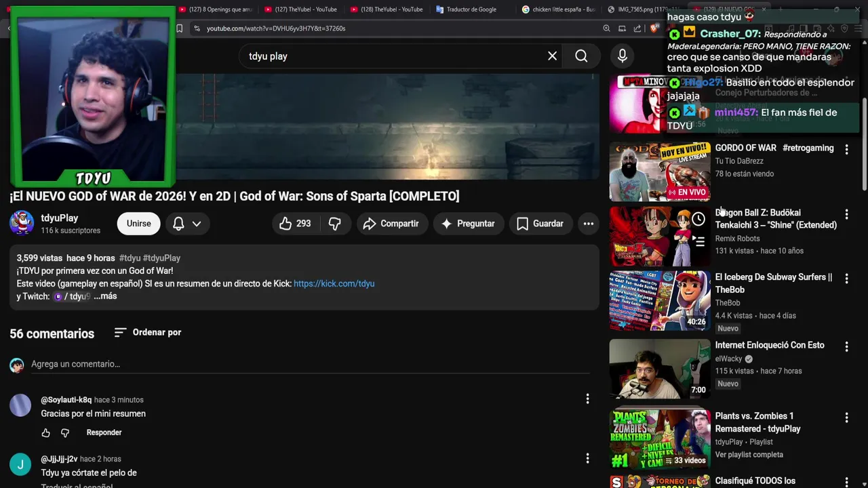868x488 pixels.
Task: Expand description with ...más
Action: 105,296
